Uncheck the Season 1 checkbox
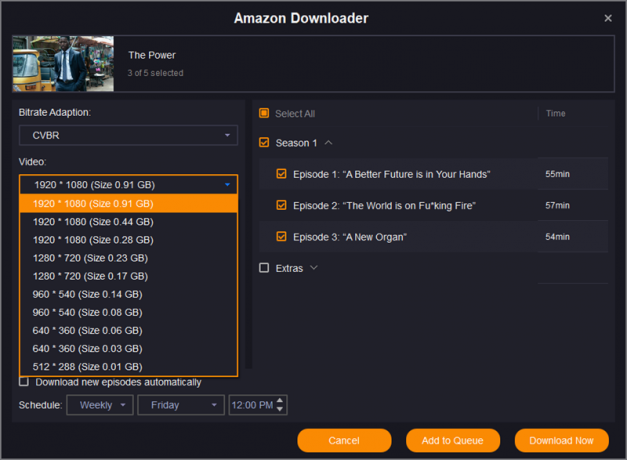The image size is (627, 460). click(264, 142)
